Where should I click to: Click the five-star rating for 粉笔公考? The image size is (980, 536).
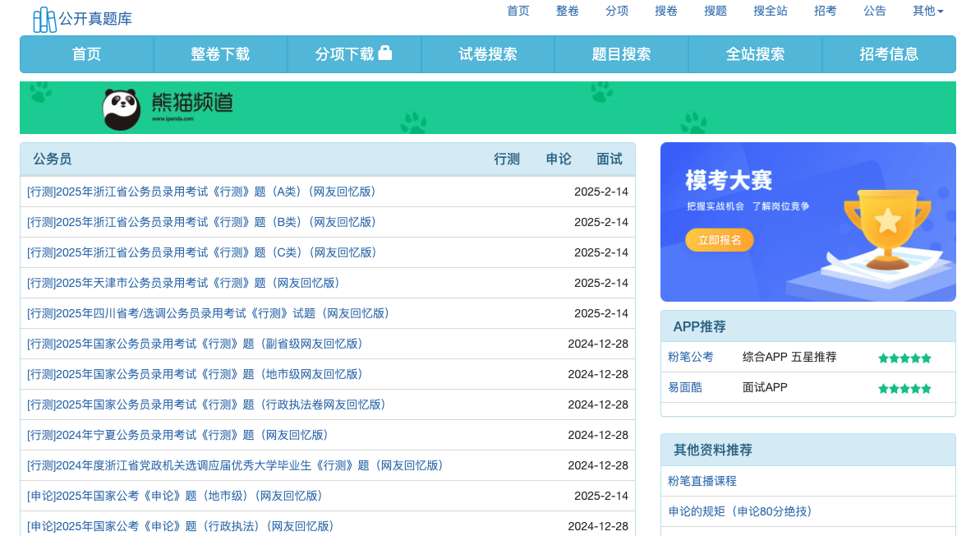click(904, 358)
